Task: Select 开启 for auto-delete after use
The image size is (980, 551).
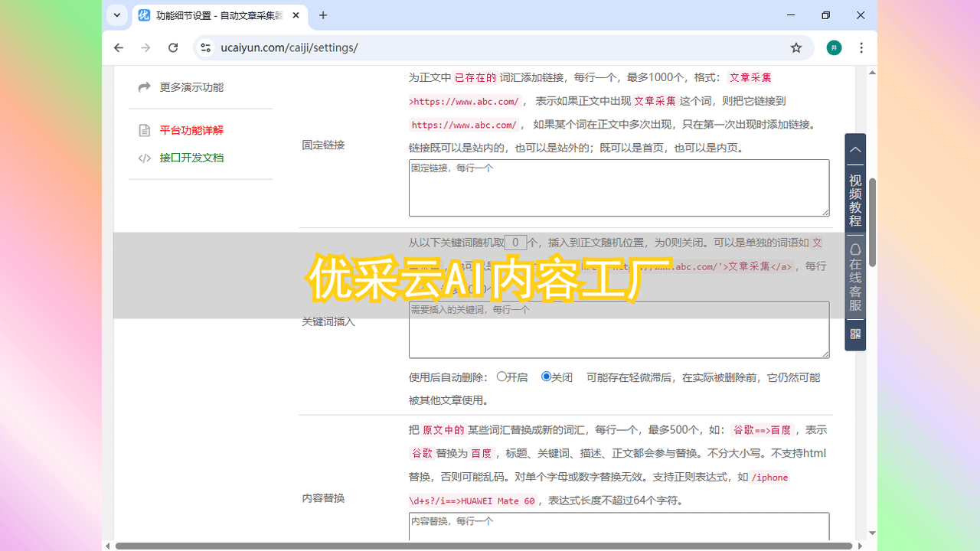Action: (x=501, y=377)
